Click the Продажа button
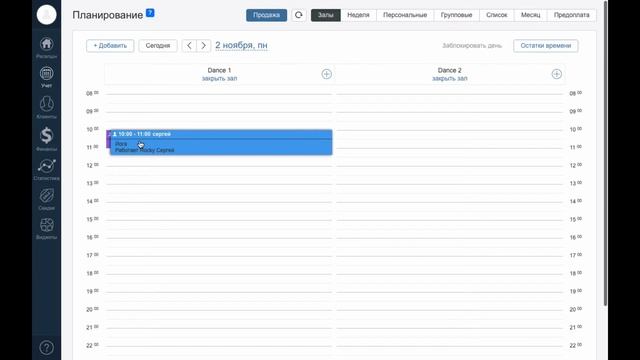 (x=267, y=15)
